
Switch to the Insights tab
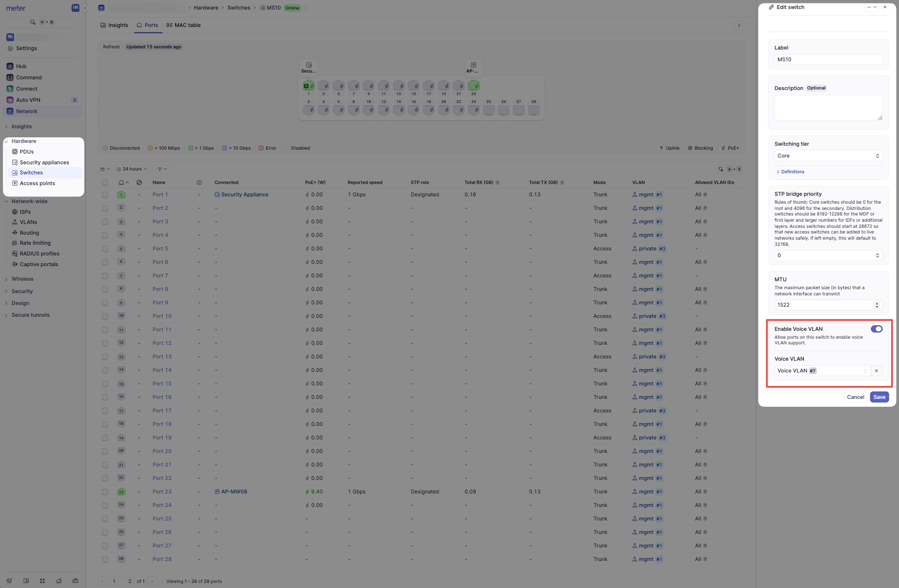point(114,25)
